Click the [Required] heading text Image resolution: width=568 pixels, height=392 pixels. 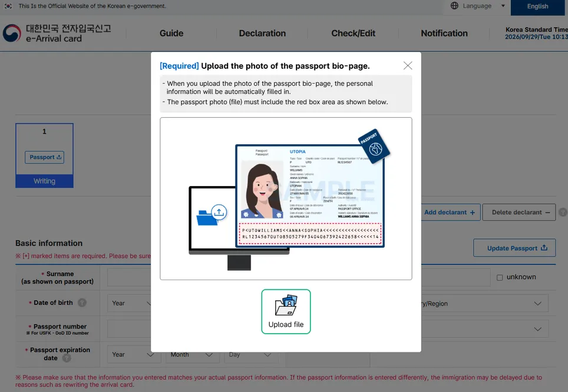click(179, 66)
